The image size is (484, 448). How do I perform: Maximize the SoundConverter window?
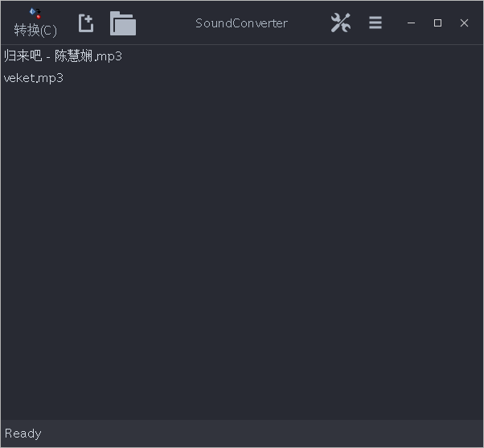[437, 23]
